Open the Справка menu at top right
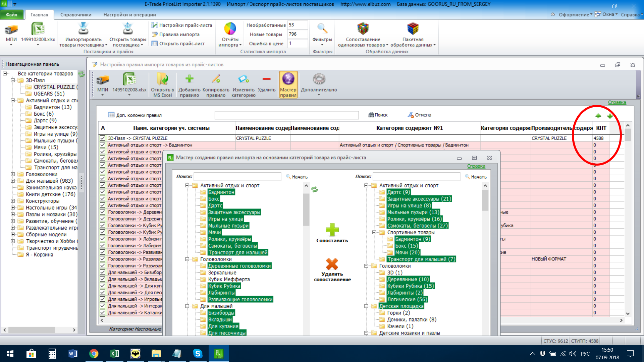 point(632,14)
